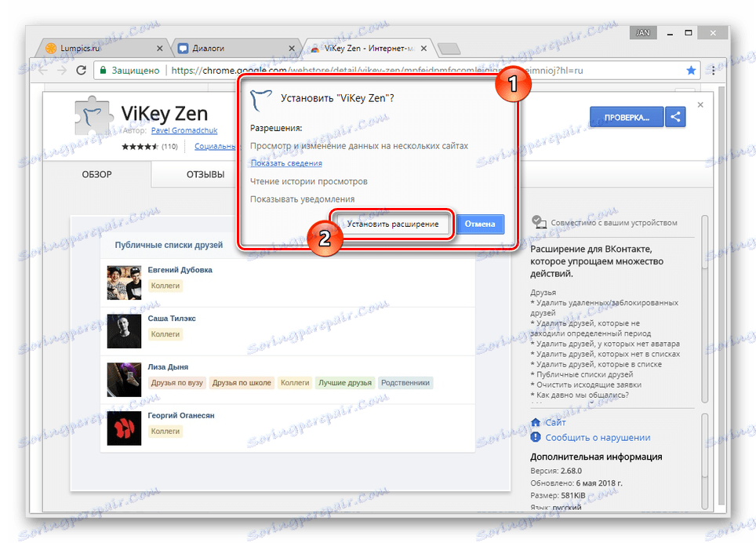756x543 pixels.
Task: Click the ViKey Zen puzzle-piece logo
Action: click(x=93, y=115)
